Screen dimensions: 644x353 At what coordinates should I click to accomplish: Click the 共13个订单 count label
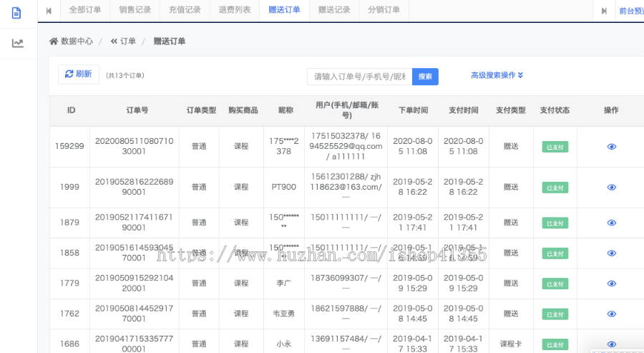(x=125, y=76)
